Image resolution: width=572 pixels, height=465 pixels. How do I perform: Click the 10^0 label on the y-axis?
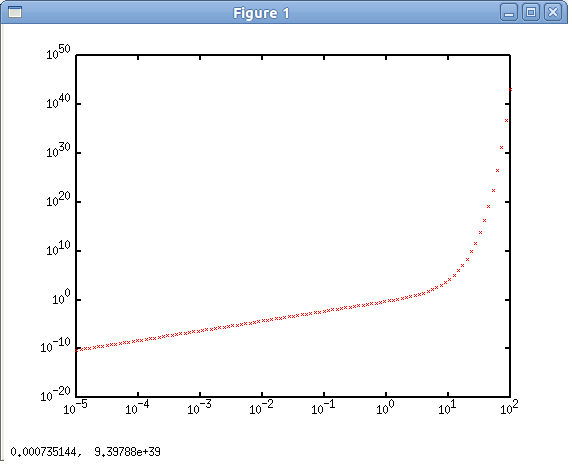[61, 298]
